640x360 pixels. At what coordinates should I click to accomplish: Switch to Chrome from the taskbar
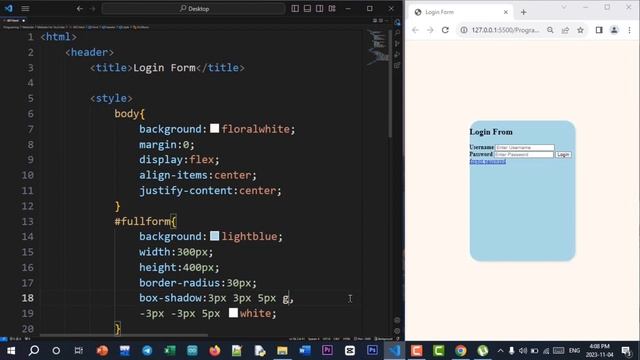point(460,351)
